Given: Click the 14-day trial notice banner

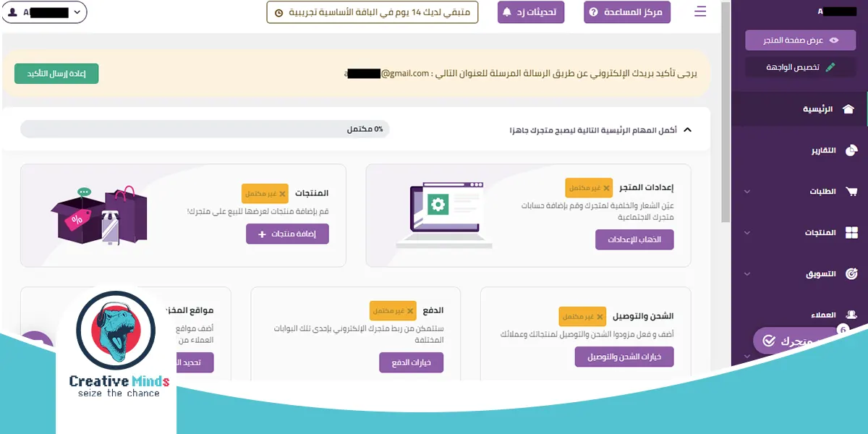Looking at the screenshot, I should [x=373, y=12].
